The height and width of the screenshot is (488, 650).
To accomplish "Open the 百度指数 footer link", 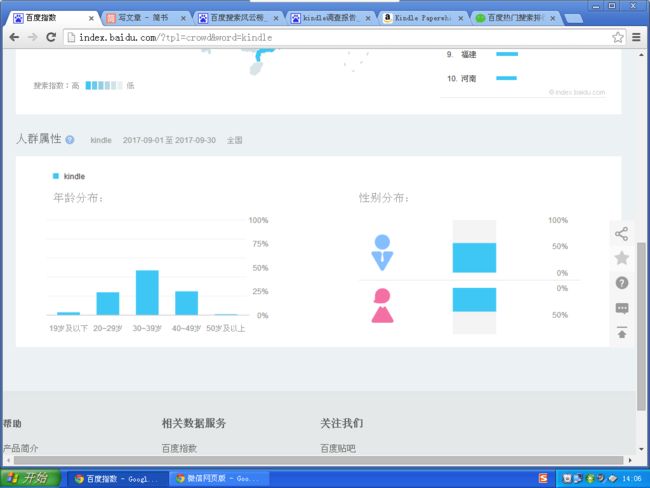I will (179, 448).
